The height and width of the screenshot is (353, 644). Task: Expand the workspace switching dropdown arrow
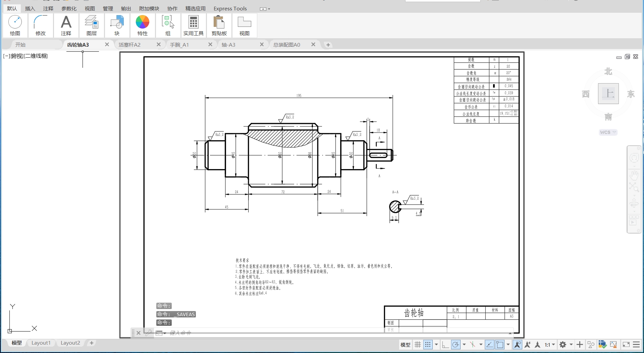pyautogui.click(x=571, y=345)
